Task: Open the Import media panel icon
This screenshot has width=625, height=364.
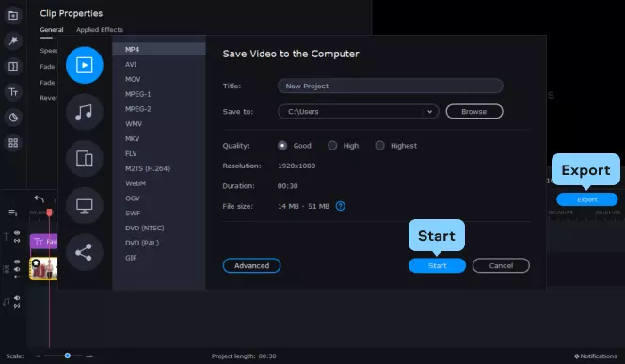Action: (13, 16)
